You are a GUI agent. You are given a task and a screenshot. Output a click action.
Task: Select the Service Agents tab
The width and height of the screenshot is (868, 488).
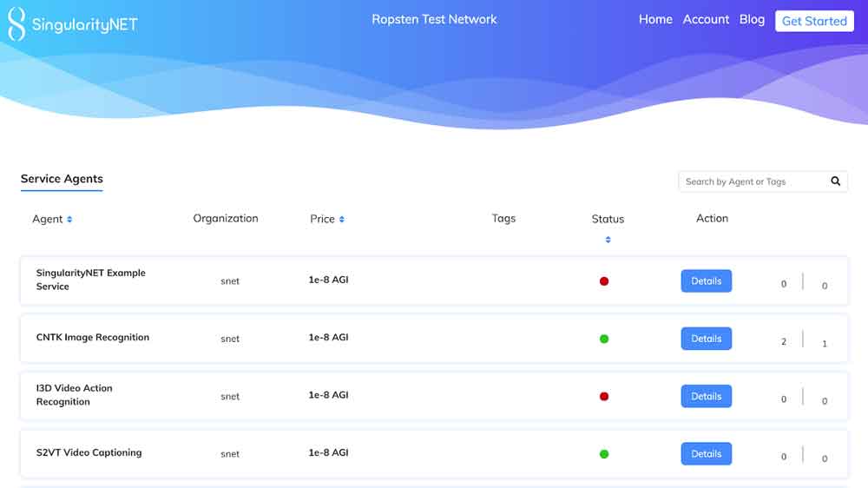click(x=62, y=179)
